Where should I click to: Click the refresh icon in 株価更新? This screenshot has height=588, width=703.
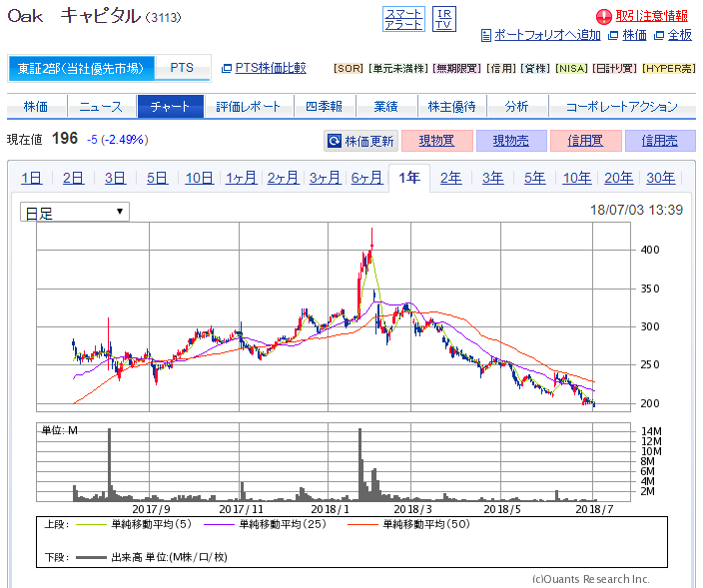tap(335, 141)
